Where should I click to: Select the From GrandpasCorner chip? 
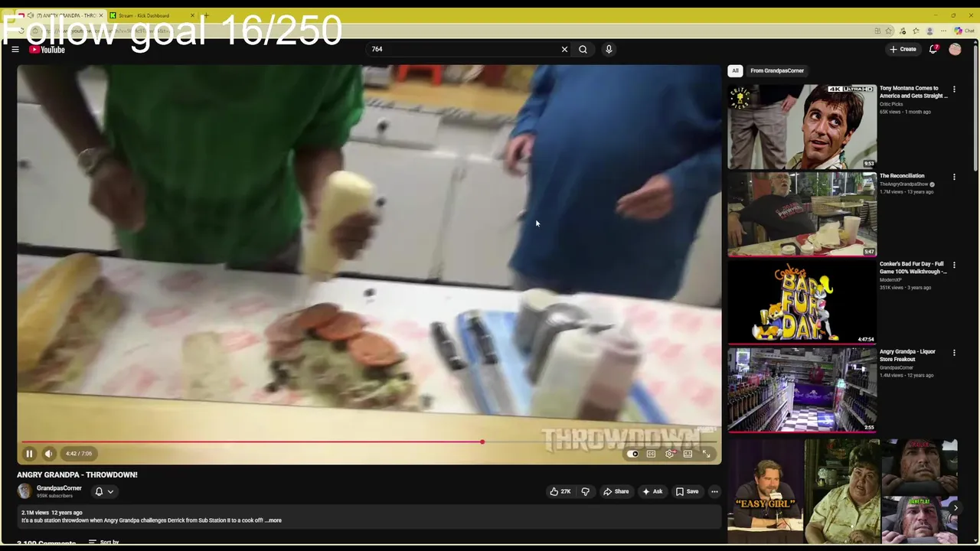777,70
